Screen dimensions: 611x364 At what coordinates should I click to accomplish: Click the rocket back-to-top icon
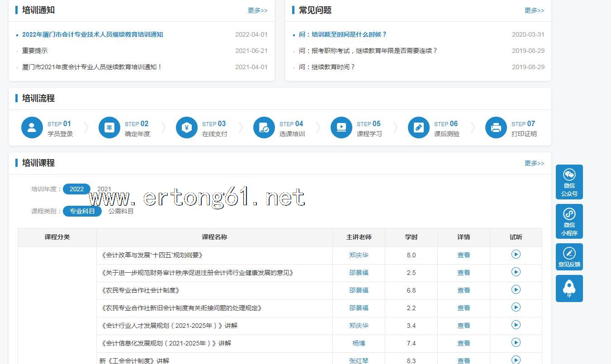click(569, 288)
